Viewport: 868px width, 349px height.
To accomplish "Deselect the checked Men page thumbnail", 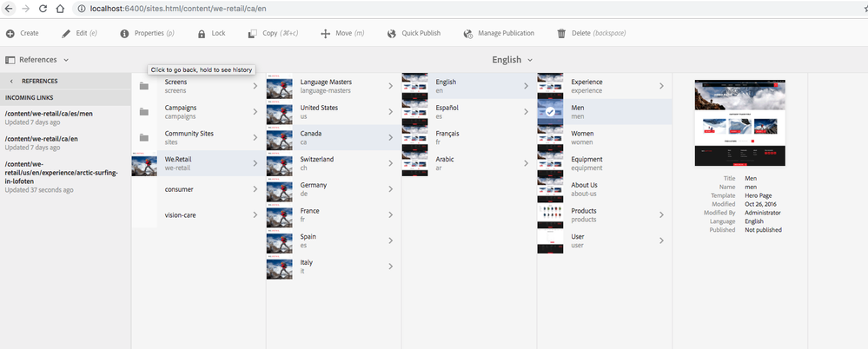I will (550, 112).
